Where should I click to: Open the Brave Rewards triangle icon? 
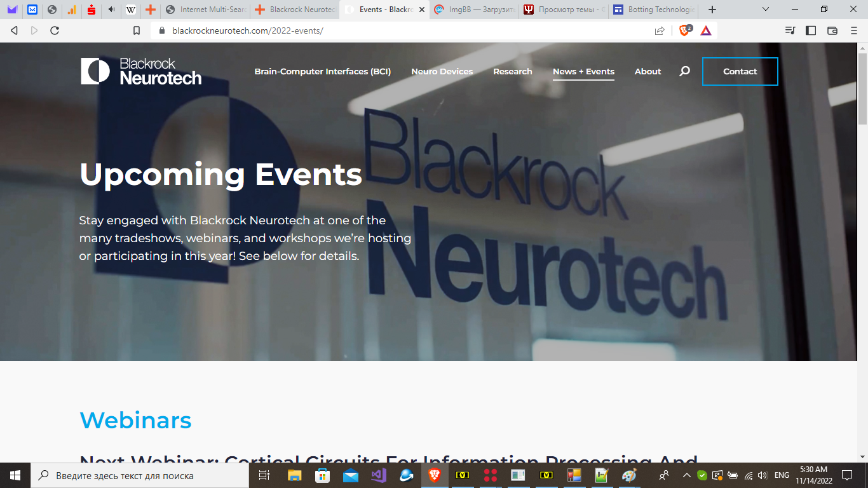tap(705, 30)
